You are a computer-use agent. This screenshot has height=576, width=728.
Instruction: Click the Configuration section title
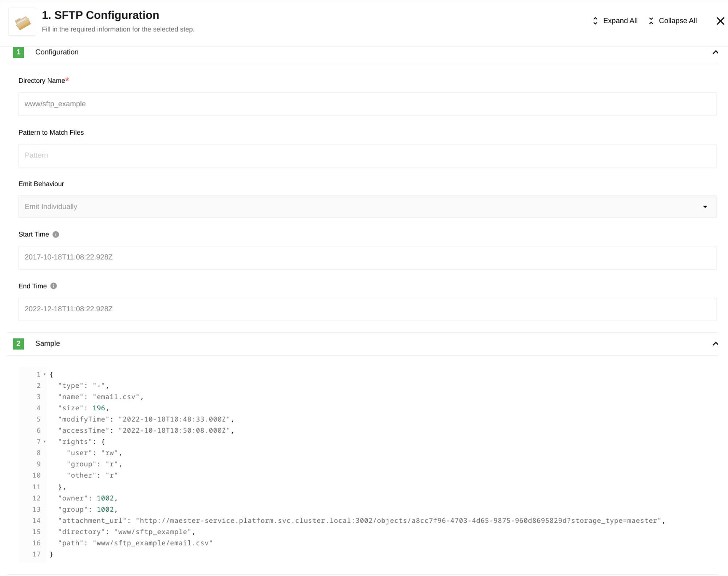click(57, 52)
